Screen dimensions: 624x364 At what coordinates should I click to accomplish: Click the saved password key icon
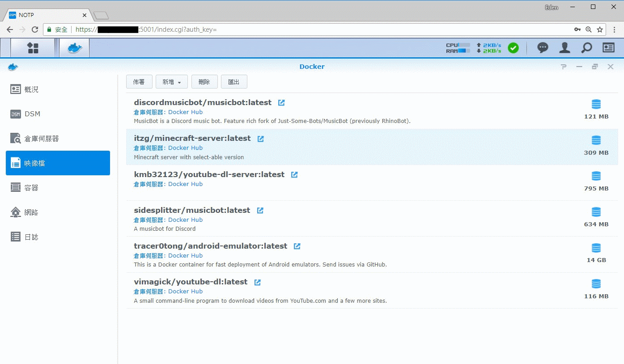[x=577, y=30]
